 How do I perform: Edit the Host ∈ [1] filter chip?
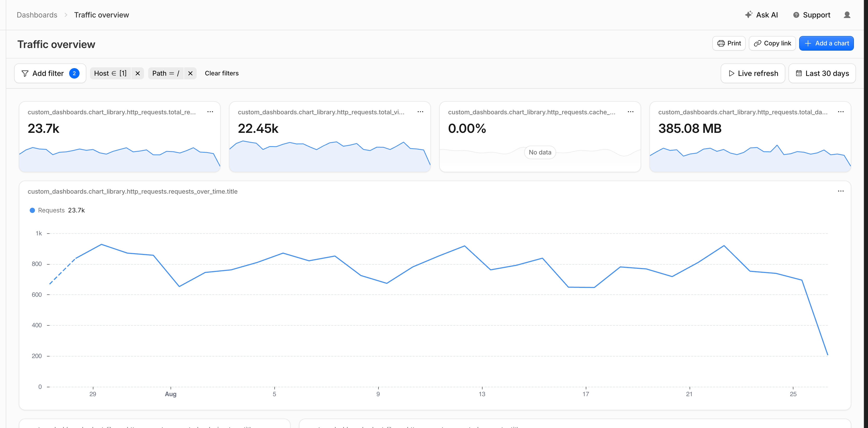pos(110,73)
